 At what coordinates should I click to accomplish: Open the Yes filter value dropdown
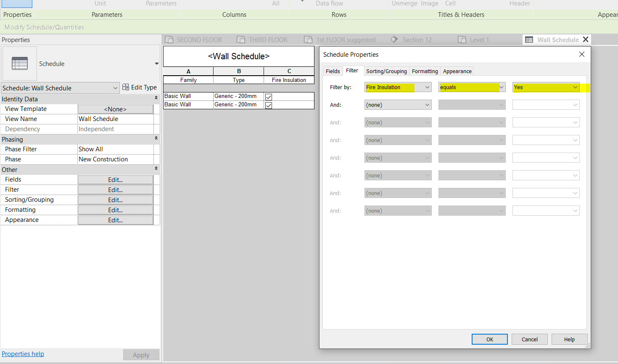click(576, 87)
